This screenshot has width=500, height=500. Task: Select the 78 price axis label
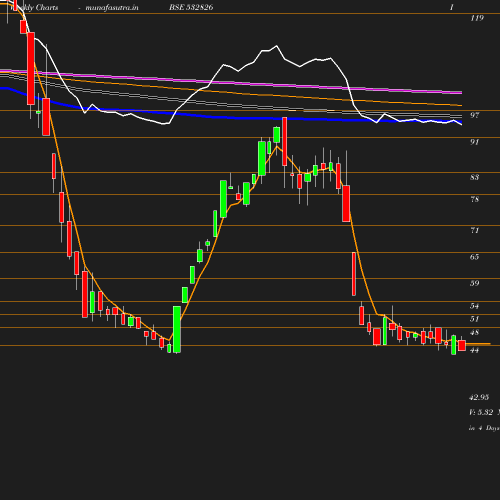(475, 199)
